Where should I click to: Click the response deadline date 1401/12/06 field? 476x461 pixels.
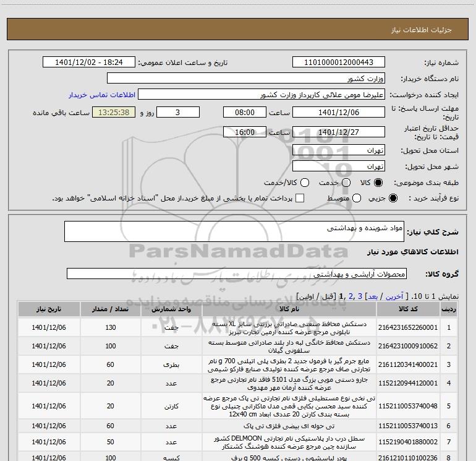pos(339,112)
